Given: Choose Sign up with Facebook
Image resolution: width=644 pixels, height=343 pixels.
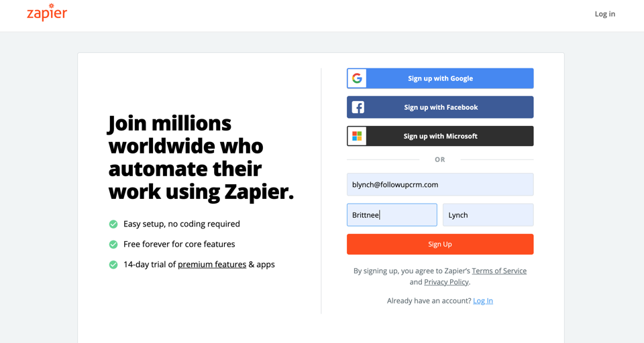Looking at the screenshot, I should tap(440, 107).
